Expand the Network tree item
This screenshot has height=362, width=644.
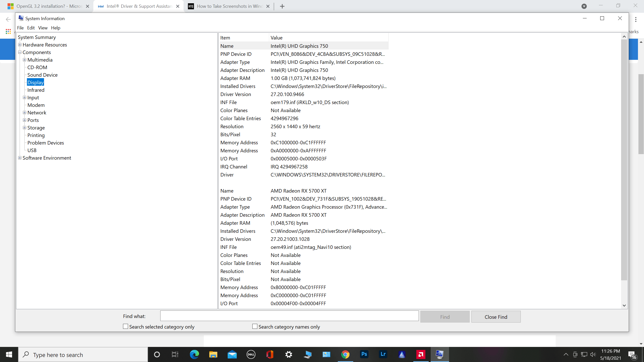25,112
